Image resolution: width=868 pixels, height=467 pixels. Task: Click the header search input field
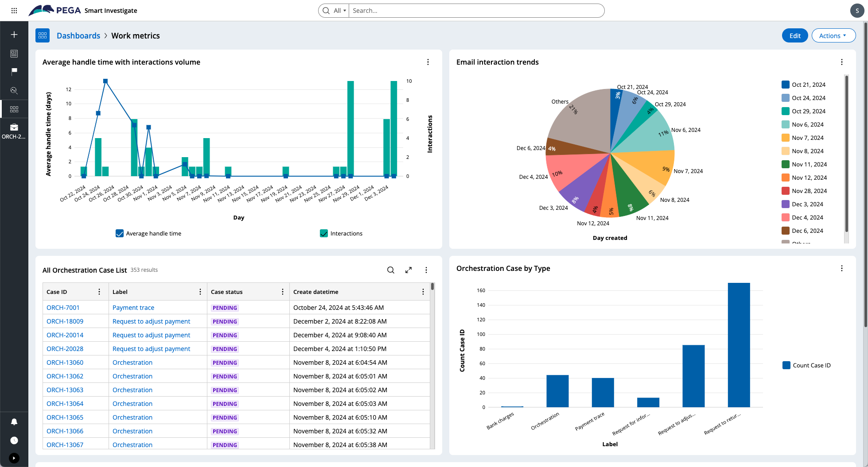pyautogui.click(x=476, y=11)
